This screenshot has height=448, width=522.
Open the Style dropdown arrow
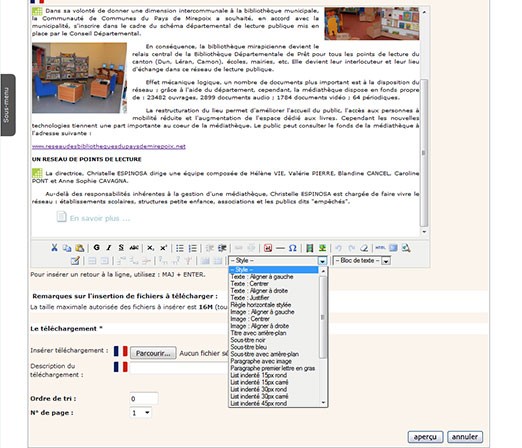point(322,261)
